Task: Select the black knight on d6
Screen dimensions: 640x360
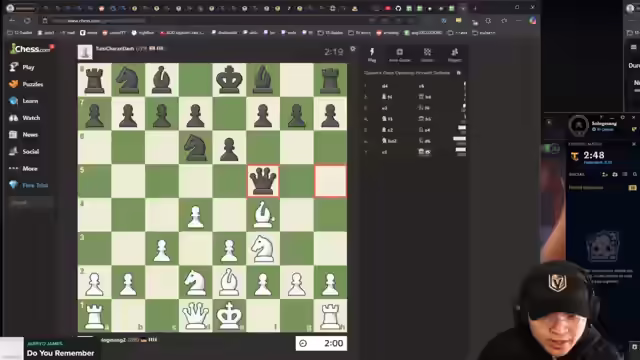Action: click(196, 147)
